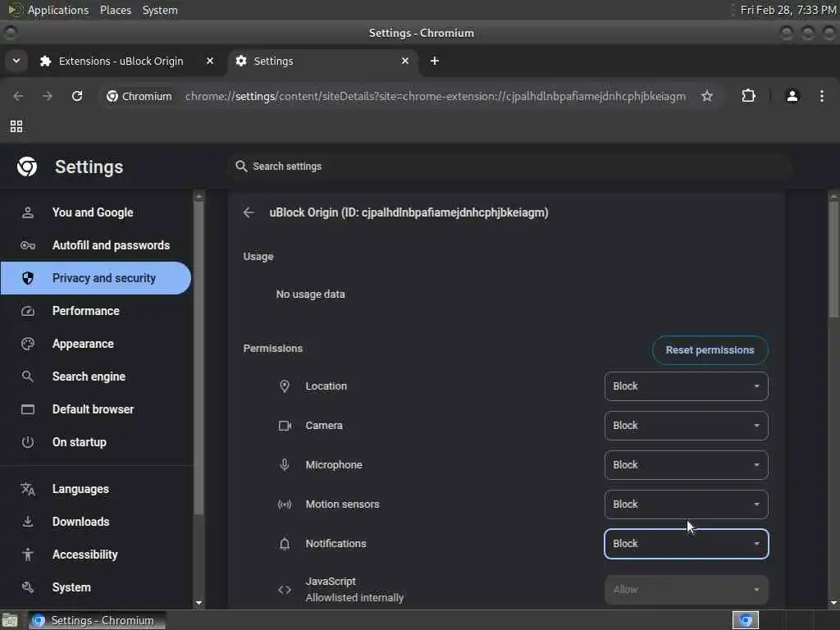Expand the Microphone permission dropdown

tap(687, 465)
